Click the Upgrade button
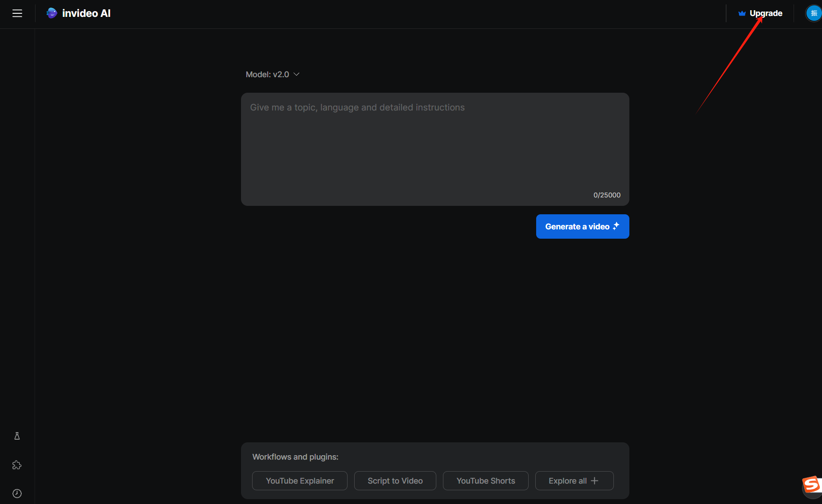This screenshot has width=822, height=504. point(760,13)
